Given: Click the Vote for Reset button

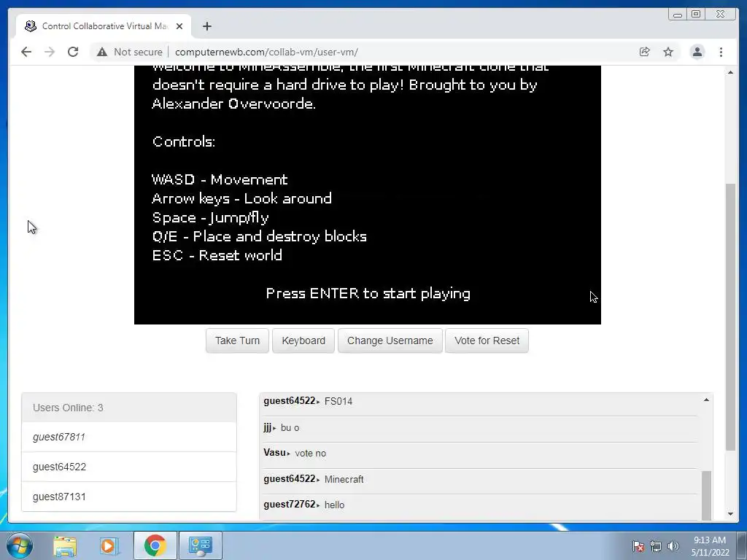Looking at the screenshot, I should [x=487, y=341].
